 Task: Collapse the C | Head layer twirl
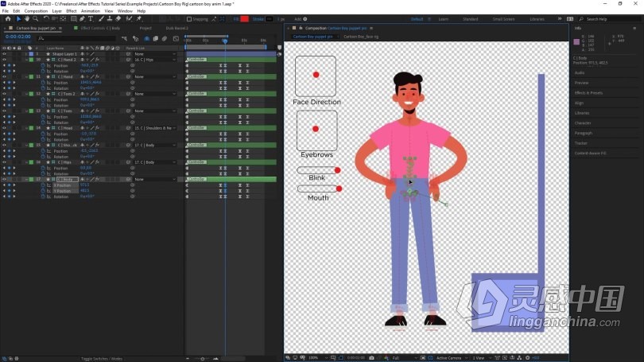pyautogui.click(x=26, y=128)
